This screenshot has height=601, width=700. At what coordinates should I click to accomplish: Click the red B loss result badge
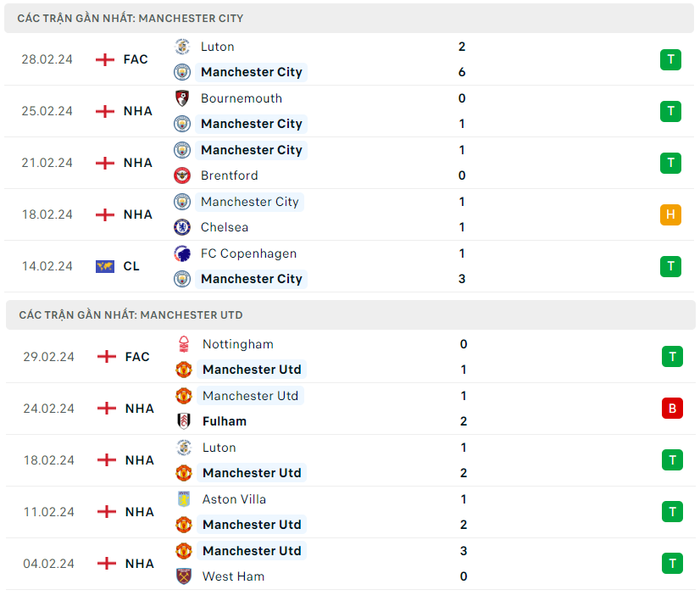672,409
